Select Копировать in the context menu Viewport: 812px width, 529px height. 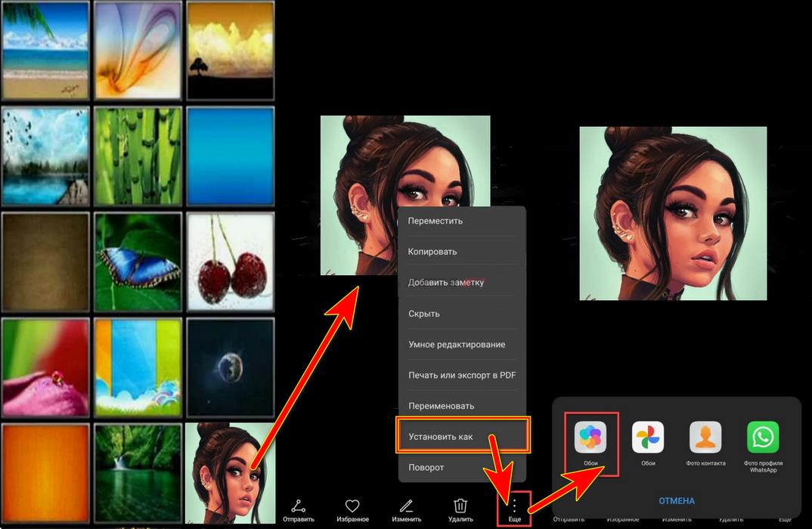click(462, 252)
